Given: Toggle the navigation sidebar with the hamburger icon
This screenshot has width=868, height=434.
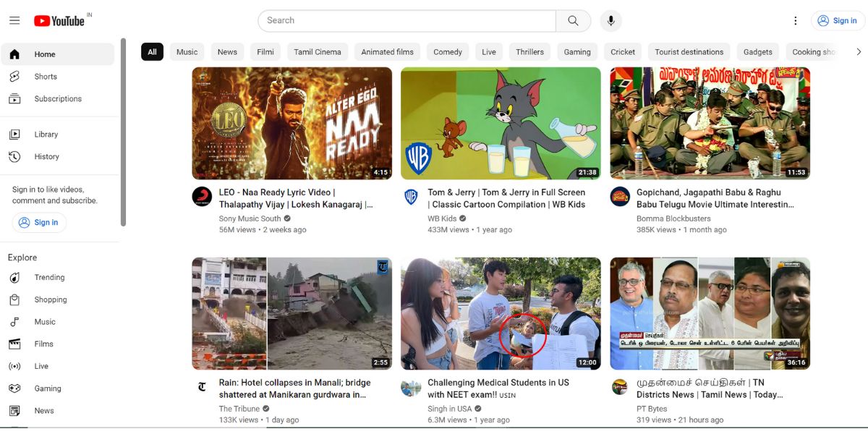Looking at the screenshot, I should pos(14,20).
